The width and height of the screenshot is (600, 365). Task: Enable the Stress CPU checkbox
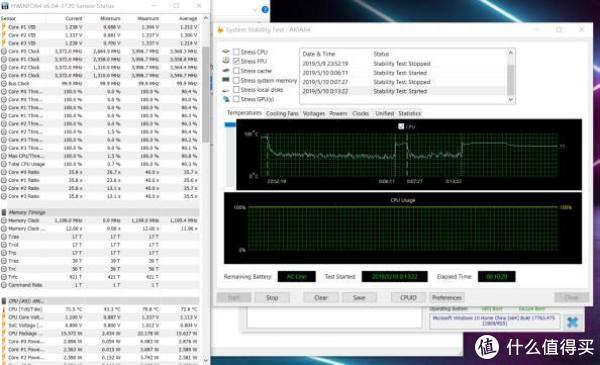(236, 52)
